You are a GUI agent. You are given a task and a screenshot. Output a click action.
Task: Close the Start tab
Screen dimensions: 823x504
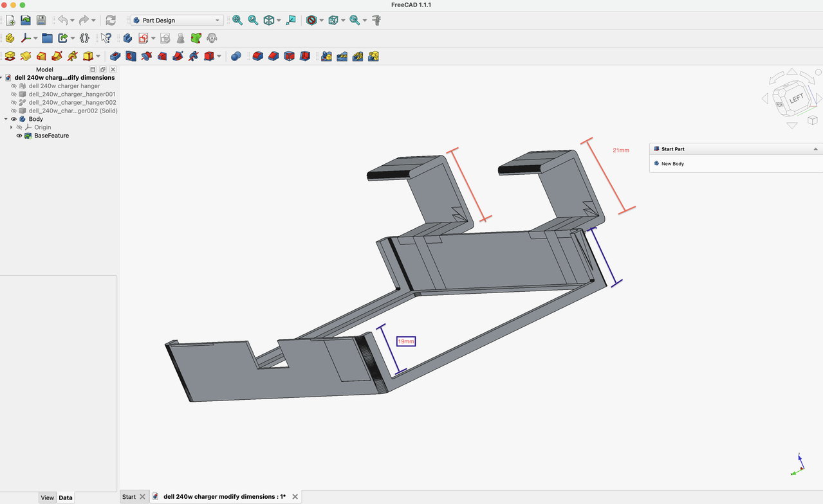143,497
